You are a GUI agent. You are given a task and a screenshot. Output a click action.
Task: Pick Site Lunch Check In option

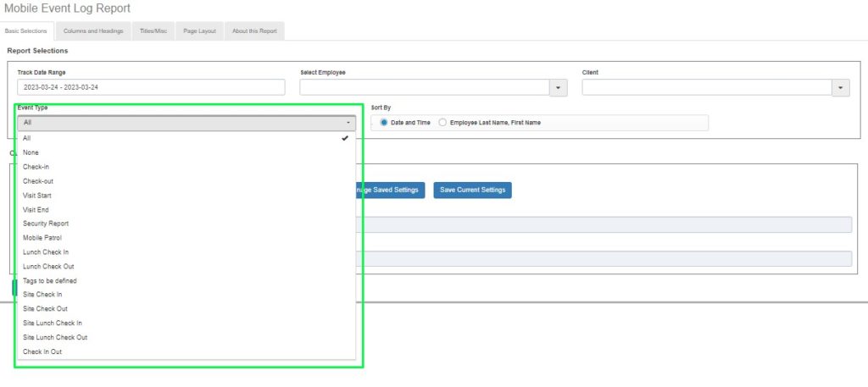[53, 323]
